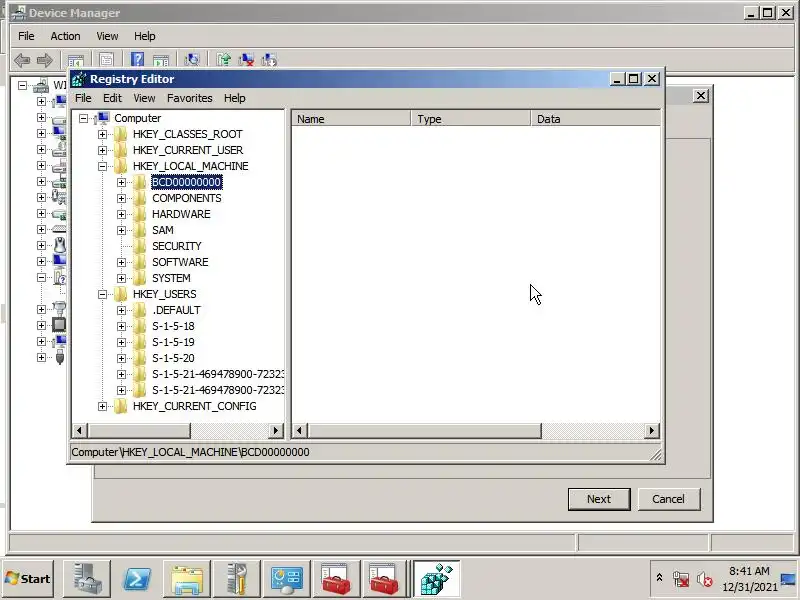Image resolution: width=800 pixels, height=600 pixels.
Task: Click the muted volume tray icon
Action: (x=705, y=579)
